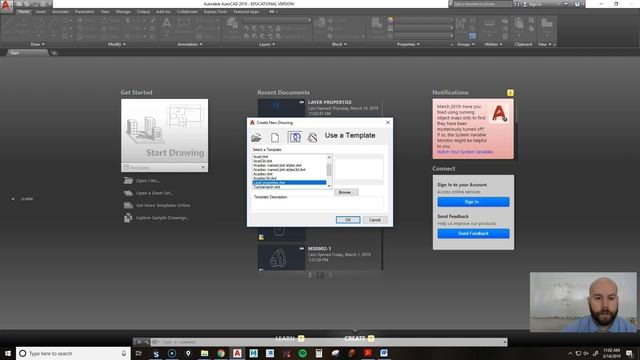Click the Help question mark icon
Screen dimensions: 640x360
point(577,4)
